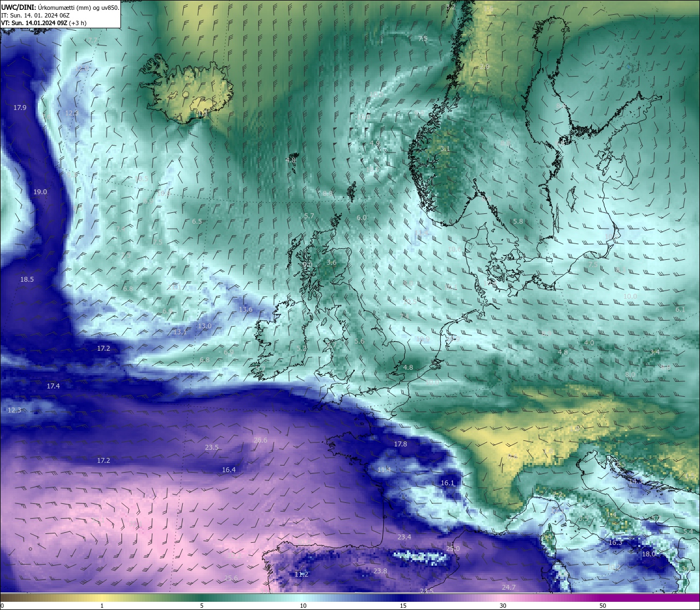Click the map value 4.0

[589, 343]
